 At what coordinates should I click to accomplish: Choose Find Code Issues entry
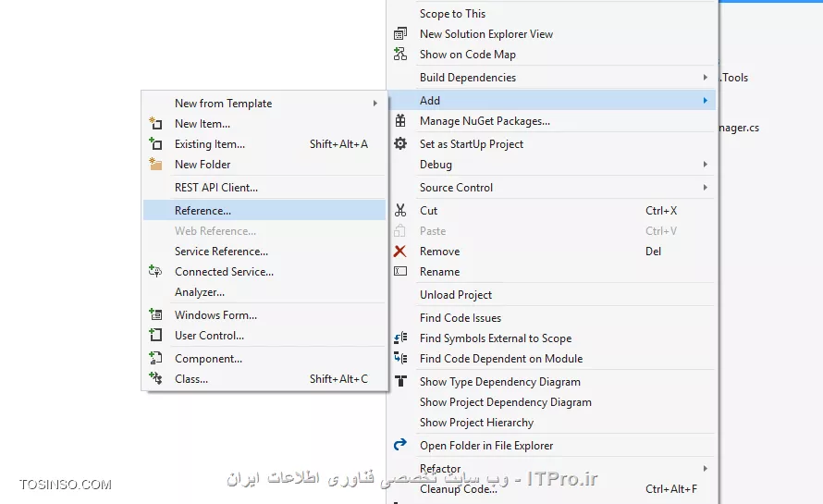coord(461,318)
